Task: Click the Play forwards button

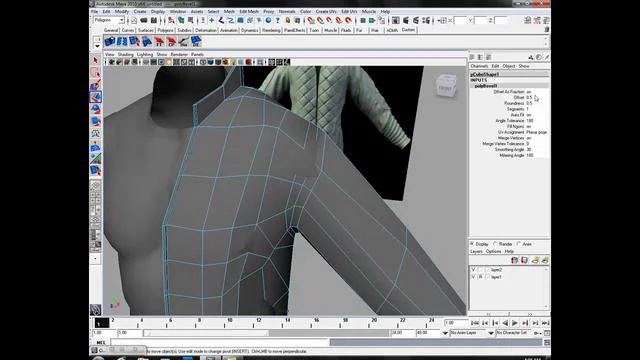Action: tap(515, 323)
